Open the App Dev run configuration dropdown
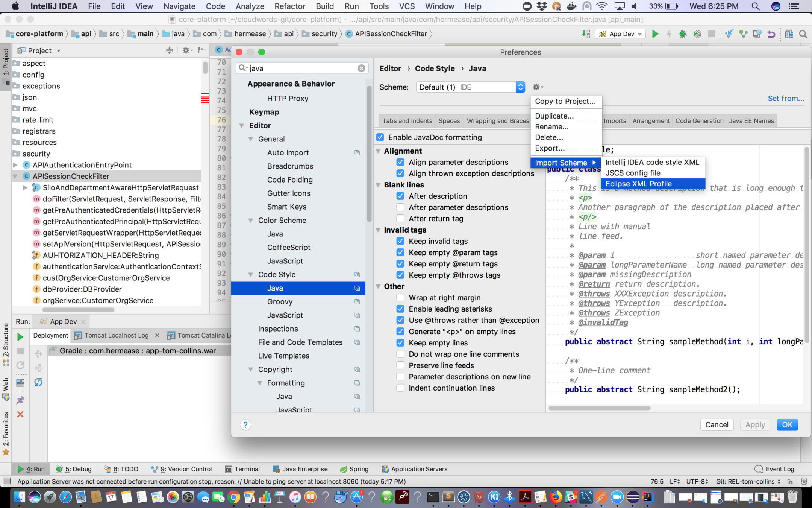Screen dimensions: 812x508 [621, 34]
